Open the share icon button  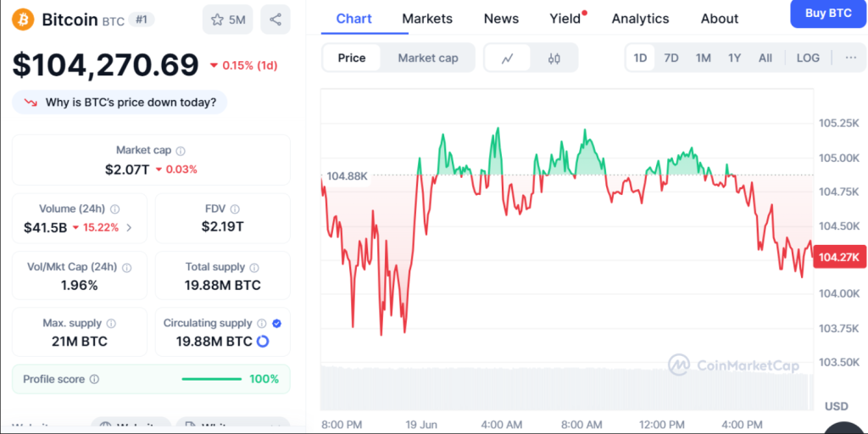[x=275, y=20]
